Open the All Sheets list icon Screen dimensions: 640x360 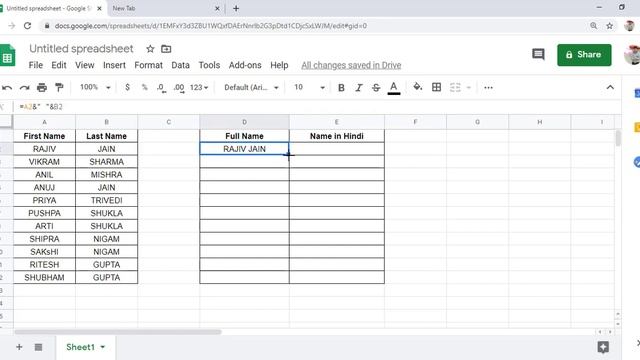pyautogui.click(x=38, y=347)
